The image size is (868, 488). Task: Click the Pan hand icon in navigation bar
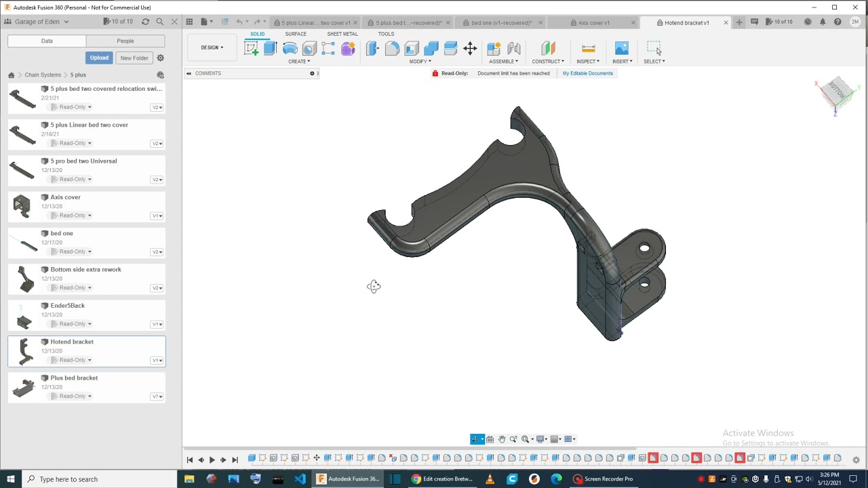coord(502,439)
